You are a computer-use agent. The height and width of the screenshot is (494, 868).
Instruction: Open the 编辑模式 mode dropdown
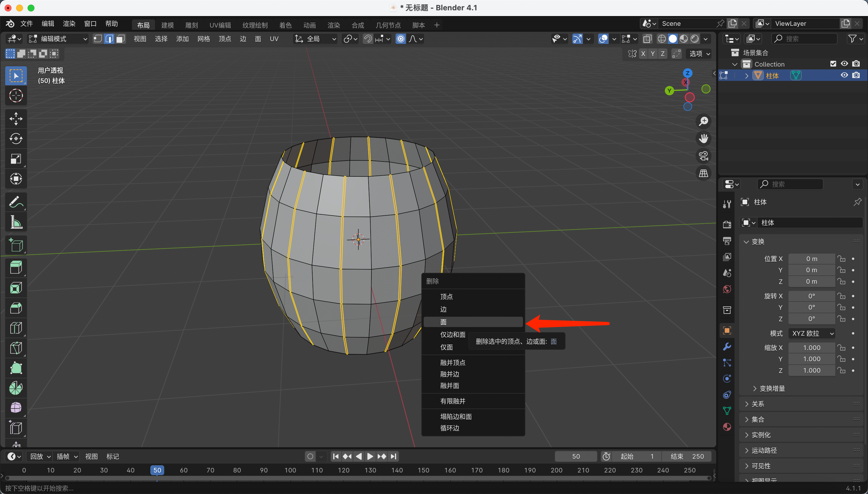(x=58, y=39)
